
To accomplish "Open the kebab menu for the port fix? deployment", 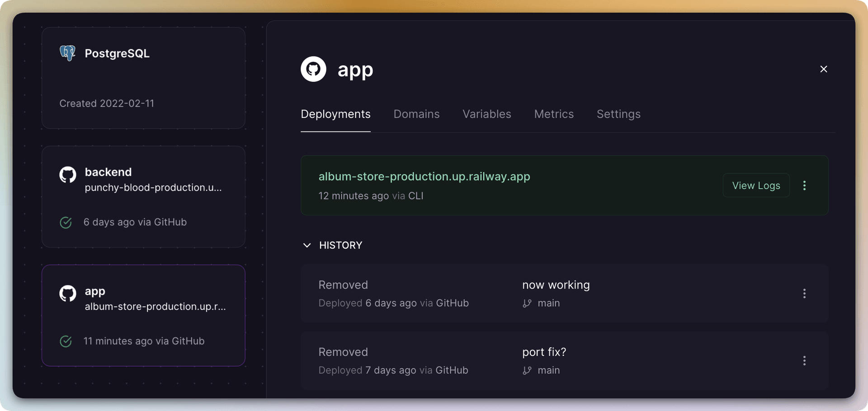I will click(805, 360).
